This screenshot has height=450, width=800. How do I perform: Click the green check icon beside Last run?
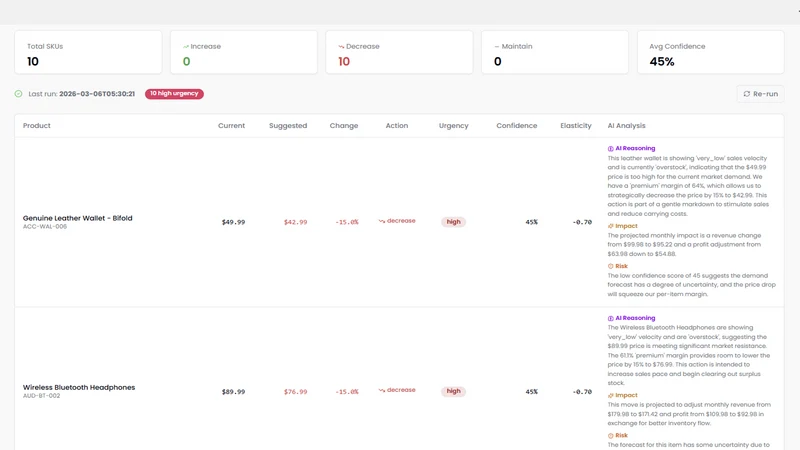[18, 94]
